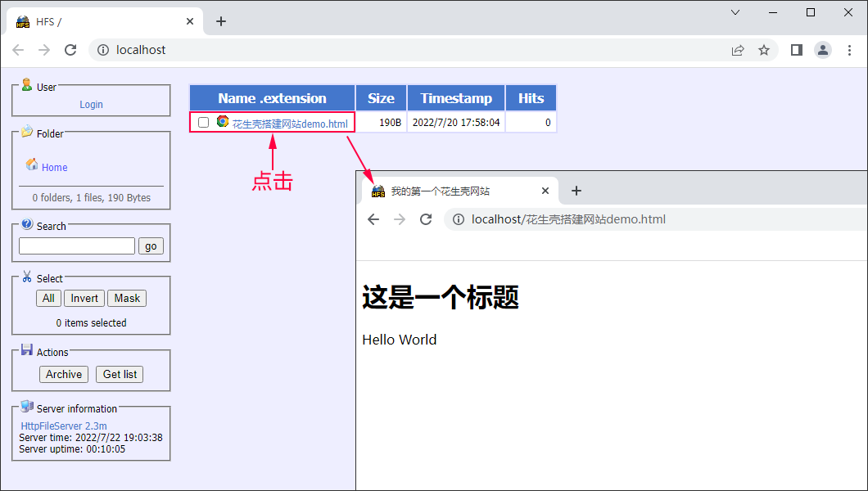Tick the checkbox for 花生壳搭建网站demo.html
The height and width of the screenshot is (491, 868).
click(204, 123)
